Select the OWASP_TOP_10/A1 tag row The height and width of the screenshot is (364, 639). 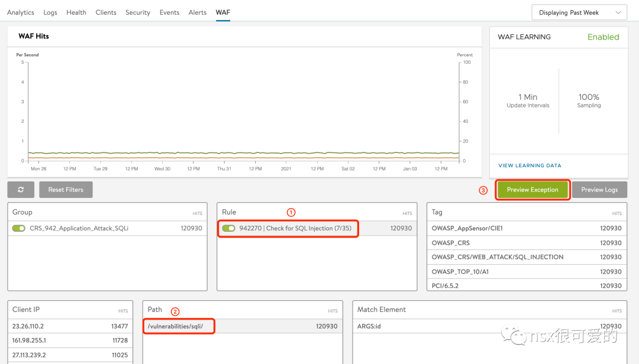click(x=527, y=272)
